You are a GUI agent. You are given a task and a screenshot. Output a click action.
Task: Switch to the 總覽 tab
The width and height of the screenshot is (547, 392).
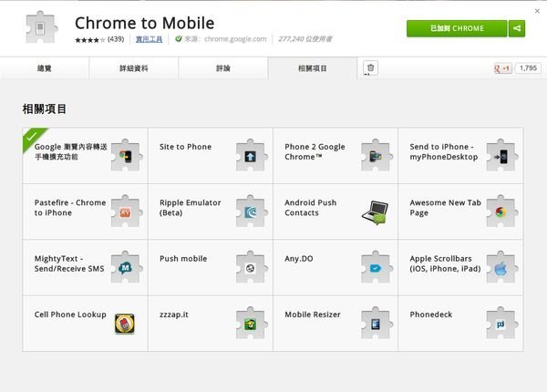click(x=45, y=68)
